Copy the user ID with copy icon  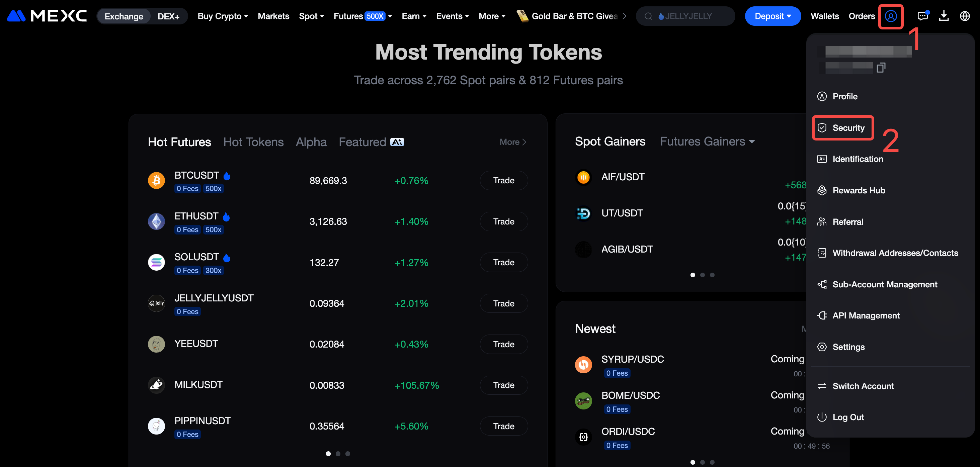click(x=880, y=68)
